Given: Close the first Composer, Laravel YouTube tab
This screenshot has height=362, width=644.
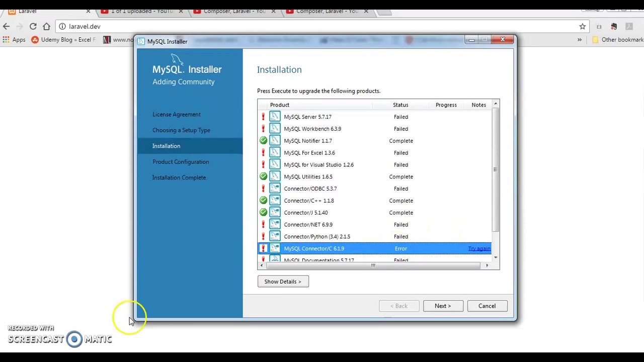Looking at the screenshot, I should 273,11.
